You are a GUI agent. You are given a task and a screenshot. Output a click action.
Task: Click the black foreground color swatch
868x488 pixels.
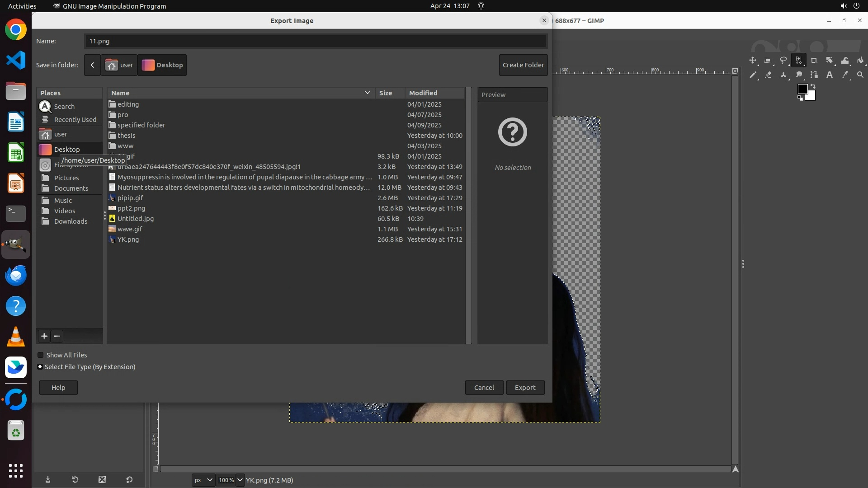pyautogui.click(x=802, y=89)
